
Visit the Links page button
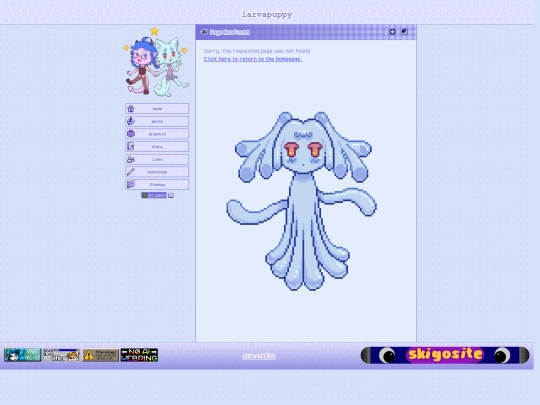coord(157,159)
